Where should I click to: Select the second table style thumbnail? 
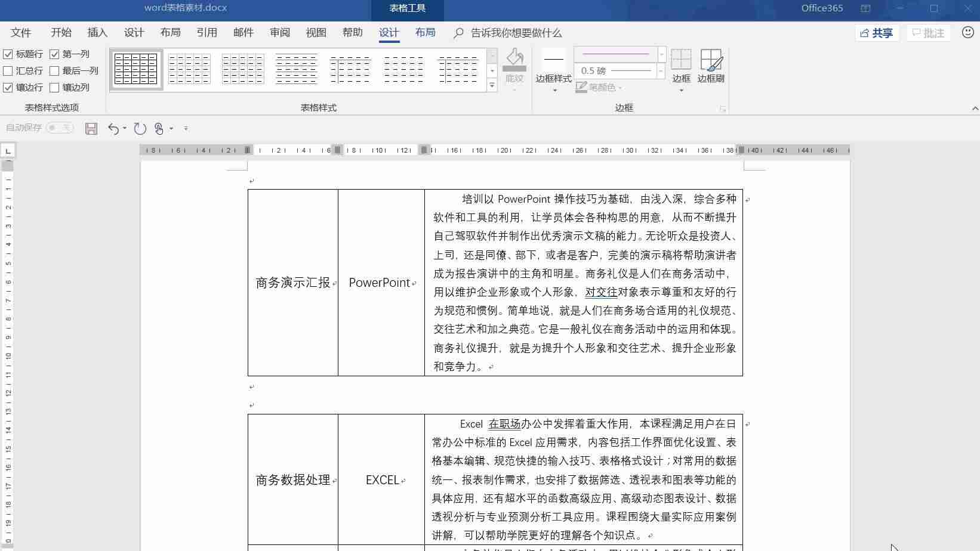click(x=189, y=69)
